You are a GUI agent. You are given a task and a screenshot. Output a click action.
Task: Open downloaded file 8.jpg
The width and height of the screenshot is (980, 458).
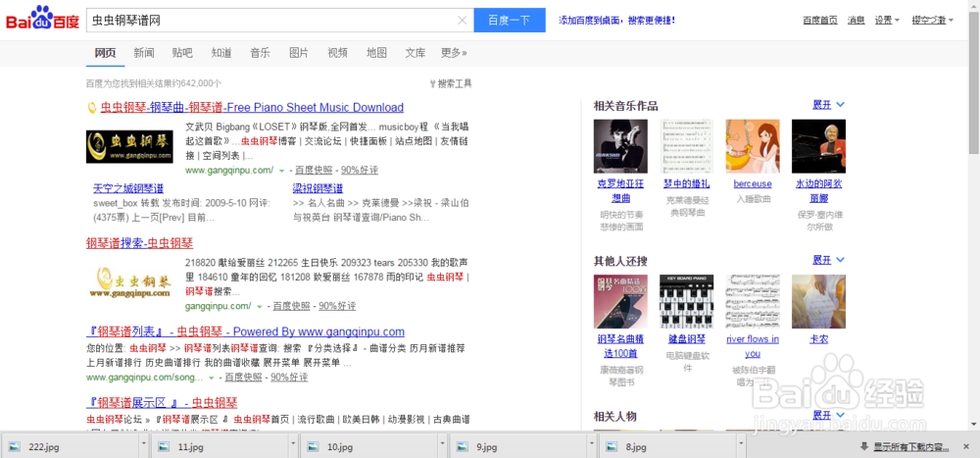point(666,447)
